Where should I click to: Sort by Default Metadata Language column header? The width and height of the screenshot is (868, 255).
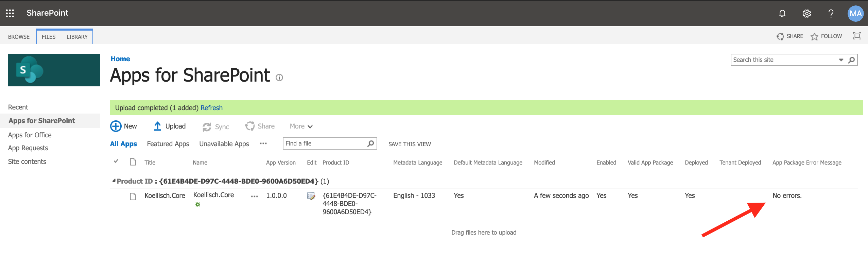488,163
